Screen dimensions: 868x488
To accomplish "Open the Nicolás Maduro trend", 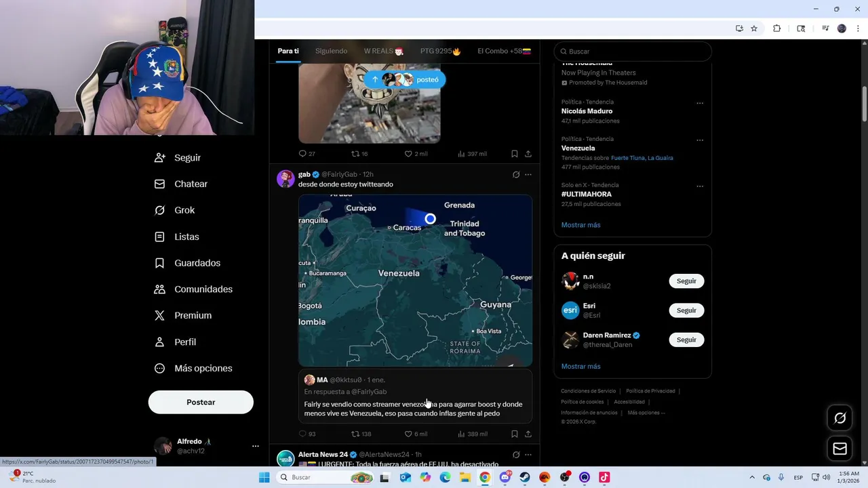I will [x=587, y=111].
